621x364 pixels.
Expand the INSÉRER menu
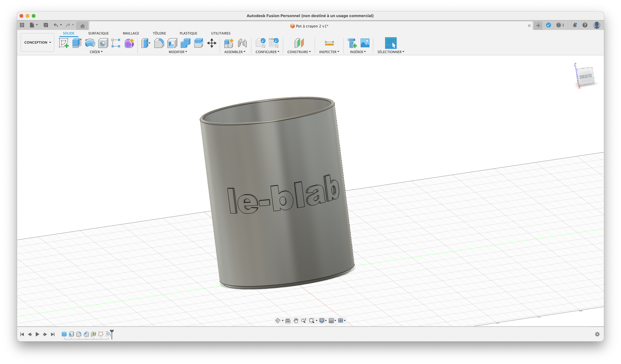pos(358,52)
